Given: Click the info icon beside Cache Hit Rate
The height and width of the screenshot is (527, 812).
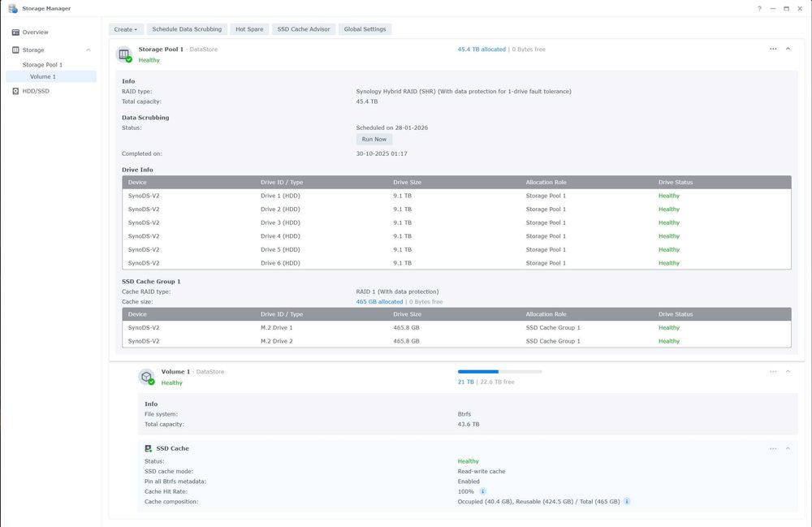Looking at the screenshot, I should pyautogui.click(x=482, y=492).
